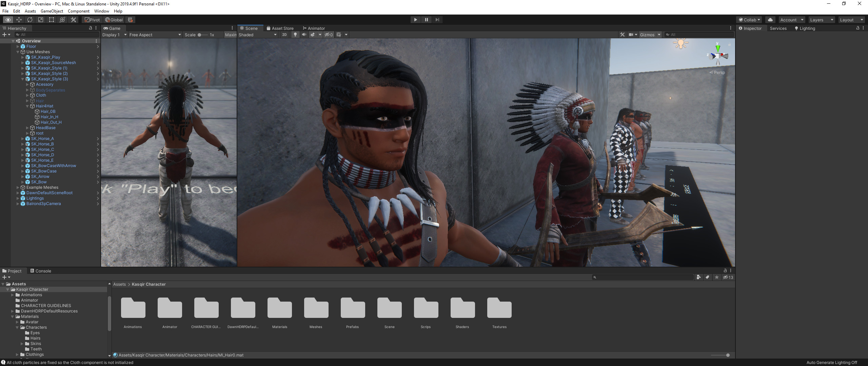Click the Play button
Screen dimensions: 868x366
(x=415, y=20)
